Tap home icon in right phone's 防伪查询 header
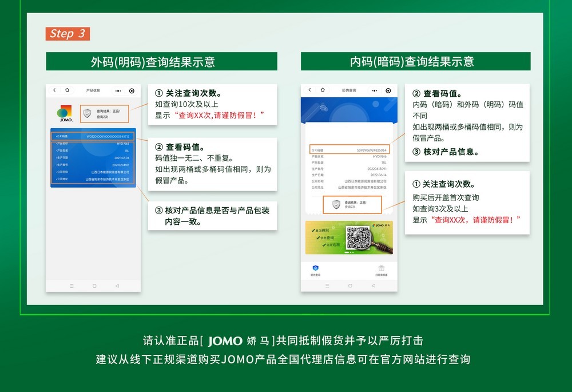572x392 pixels. (323, 90)
